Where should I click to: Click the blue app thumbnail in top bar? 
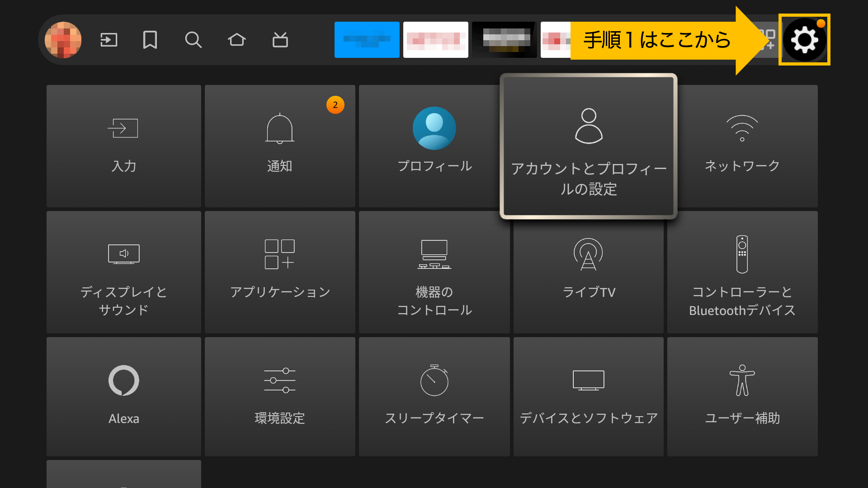(x=367, y=40)
